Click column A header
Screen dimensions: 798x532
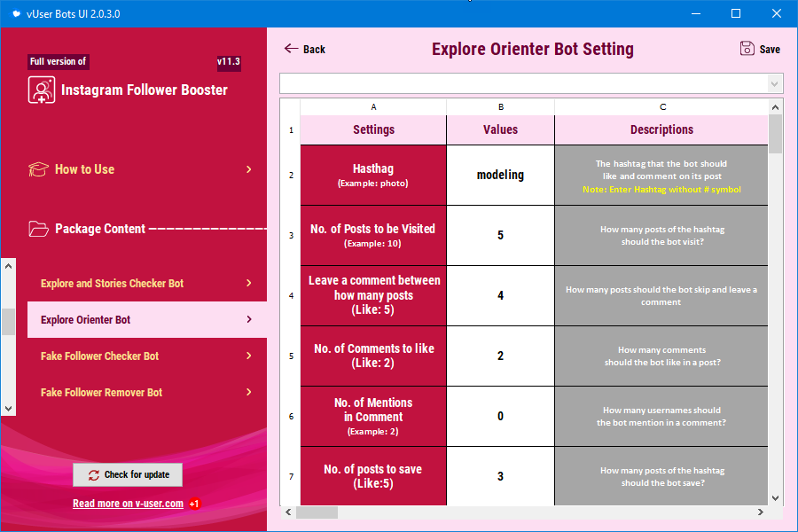coord(373,107)
